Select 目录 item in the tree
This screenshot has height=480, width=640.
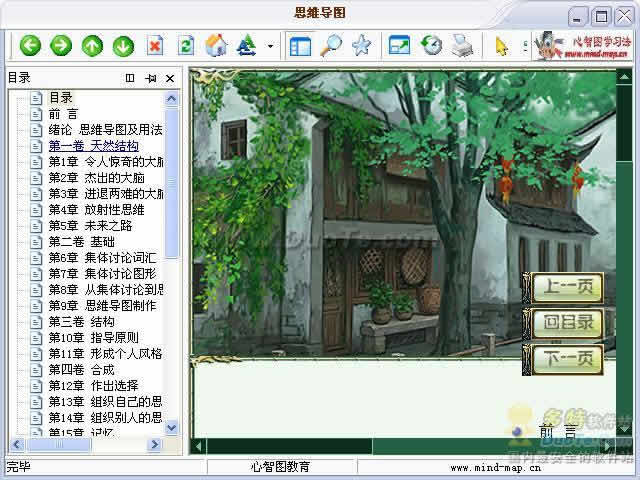61,98
